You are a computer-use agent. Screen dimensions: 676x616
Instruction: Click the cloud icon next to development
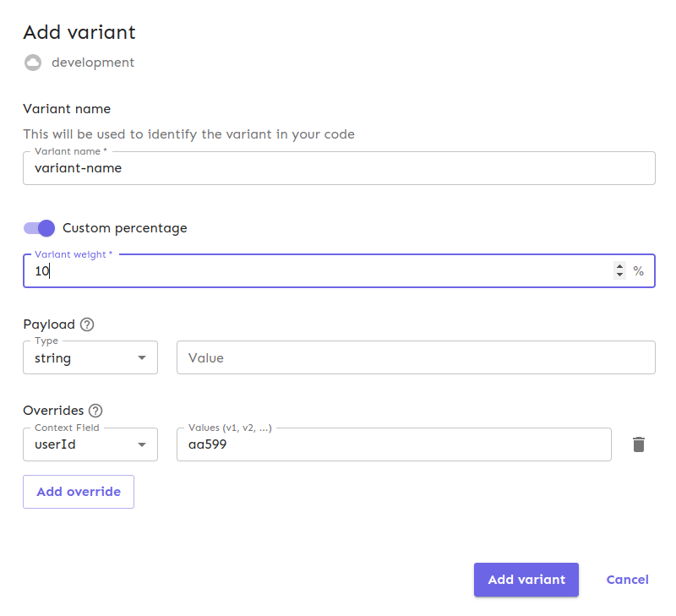coord(32,62)
